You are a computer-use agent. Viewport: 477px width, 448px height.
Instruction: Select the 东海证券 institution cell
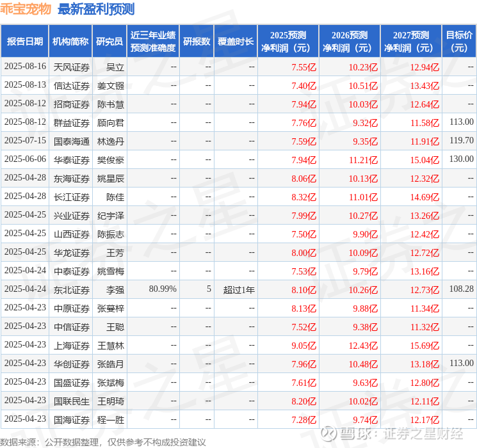point(72,179)
